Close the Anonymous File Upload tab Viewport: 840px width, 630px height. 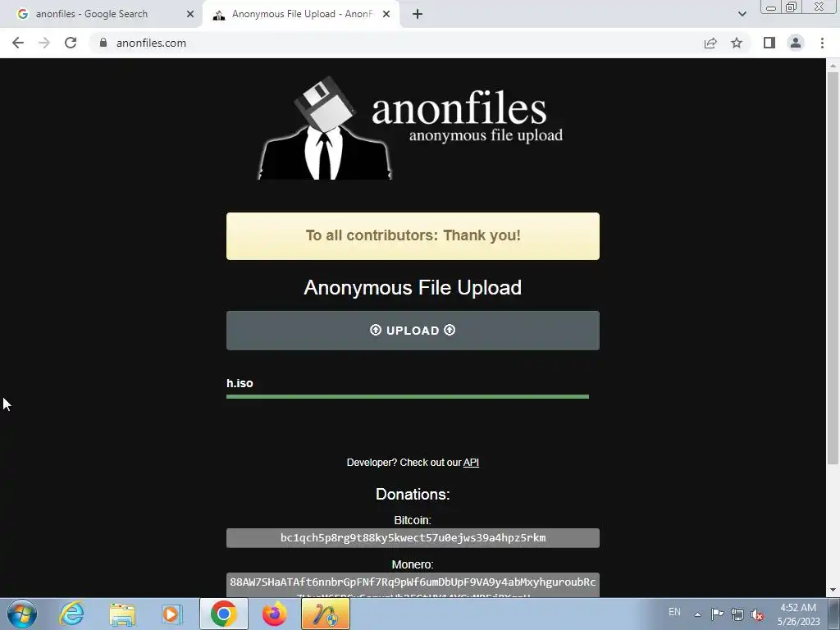(386, 15)
